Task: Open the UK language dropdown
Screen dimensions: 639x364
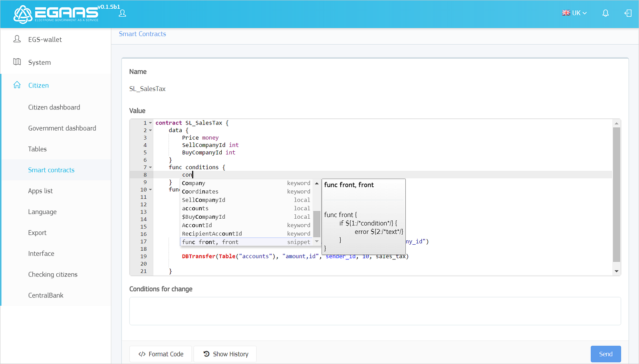Action: coord(574,13)
